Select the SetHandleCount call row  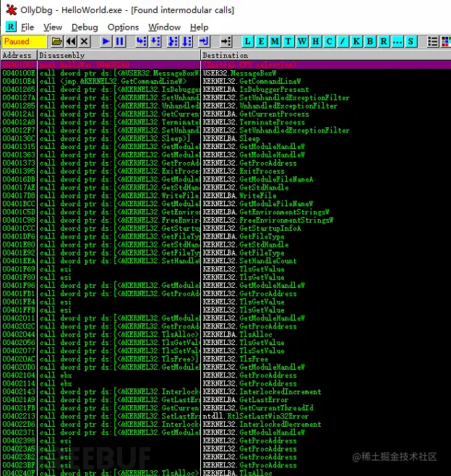(226, 261)
